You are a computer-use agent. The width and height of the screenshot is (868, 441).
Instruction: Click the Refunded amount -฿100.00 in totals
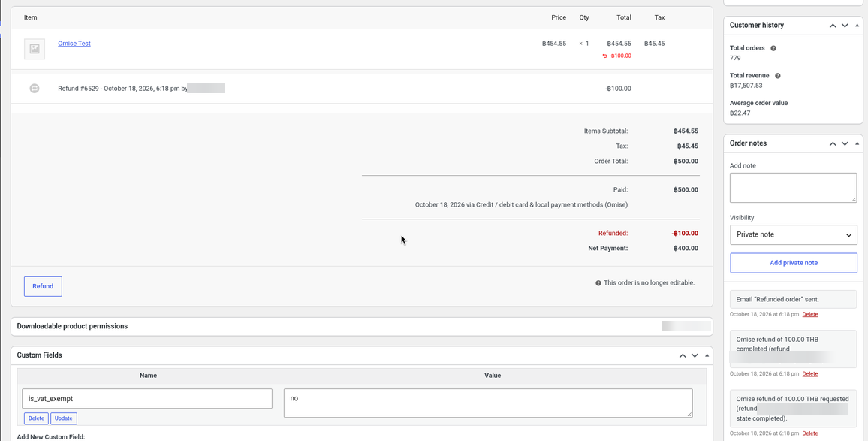coord(685,234)
